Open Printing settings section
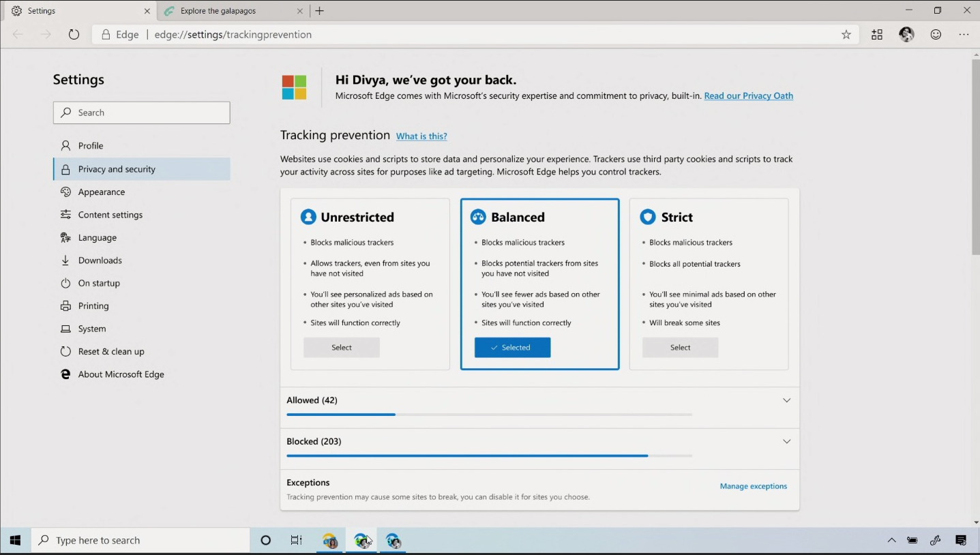 coord(142,306)
